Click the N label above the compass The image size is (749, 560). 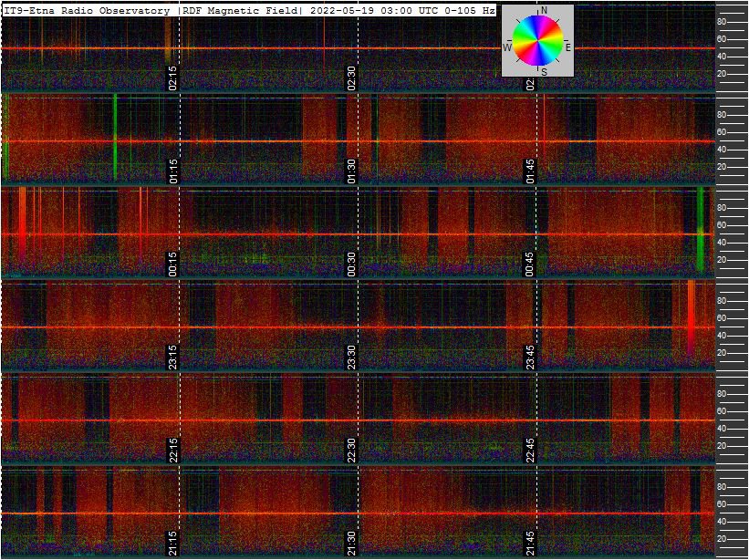pos(544,11)
